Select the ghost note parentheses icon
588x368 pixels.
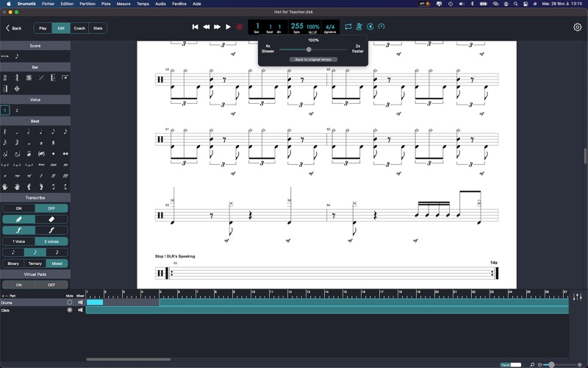[41, 154]
